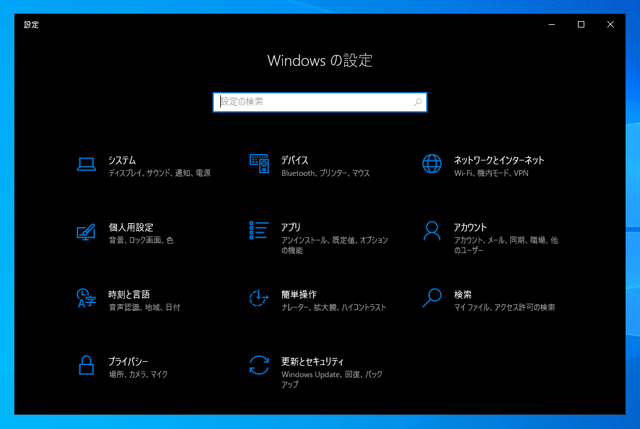Screen dimensions: 640x429
Task: Go to プライバシー title
Action: tap(128, 361)
